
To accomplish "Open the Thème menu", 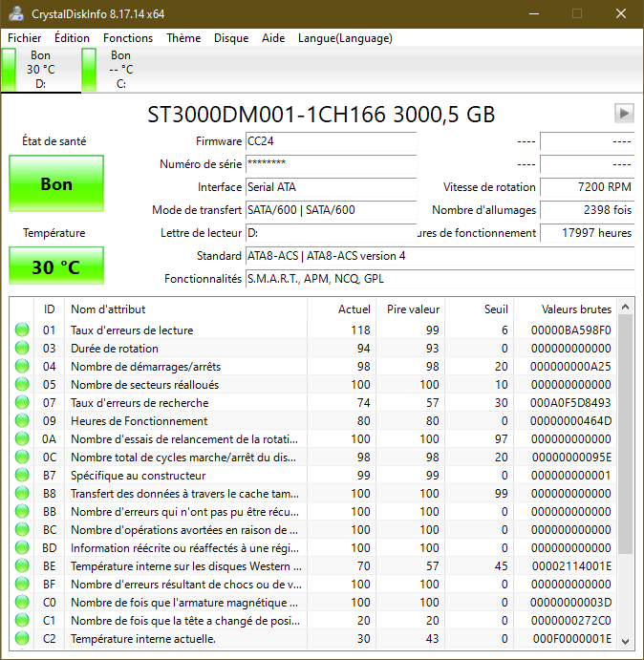I will click(x=183, y=38).
